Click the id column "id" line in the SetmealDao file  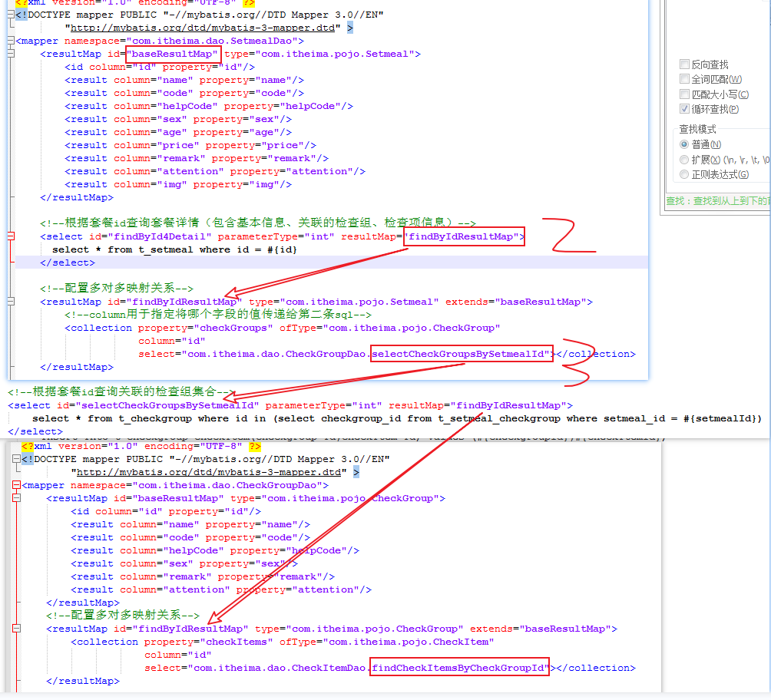159,67
